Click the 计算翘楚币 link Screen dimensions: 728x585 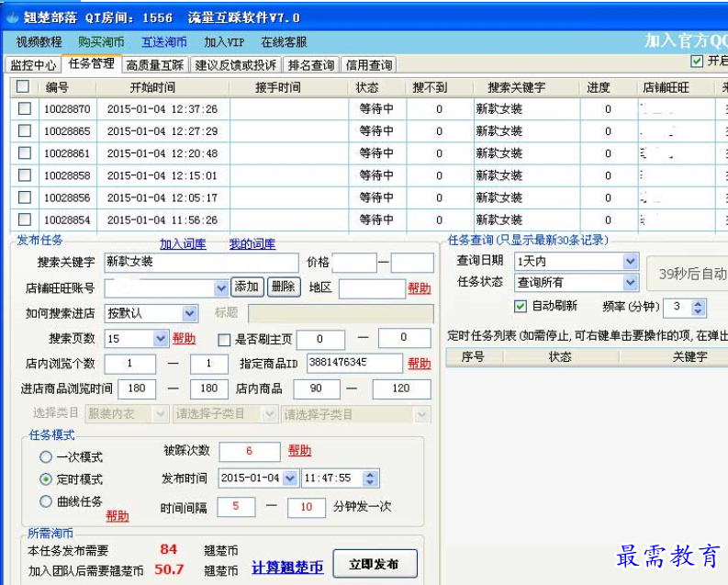click(x=287, y=568)
